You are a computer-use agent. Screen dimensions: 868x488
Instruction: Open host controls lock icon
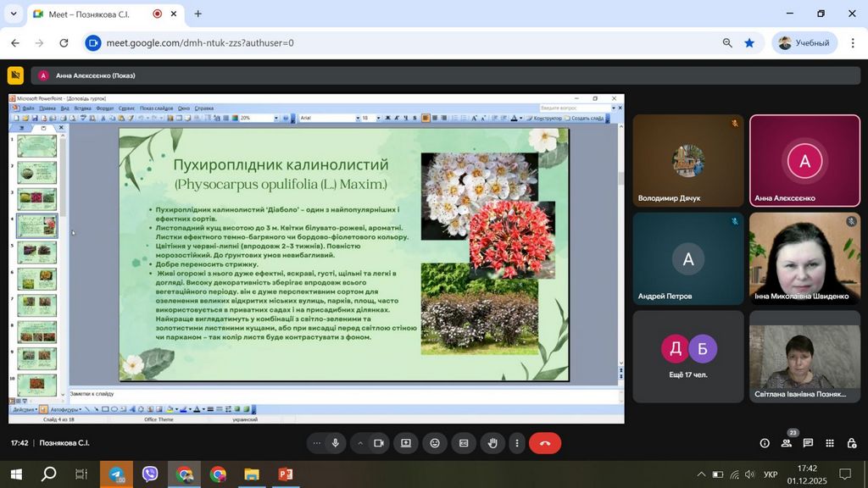pos(851,443)
